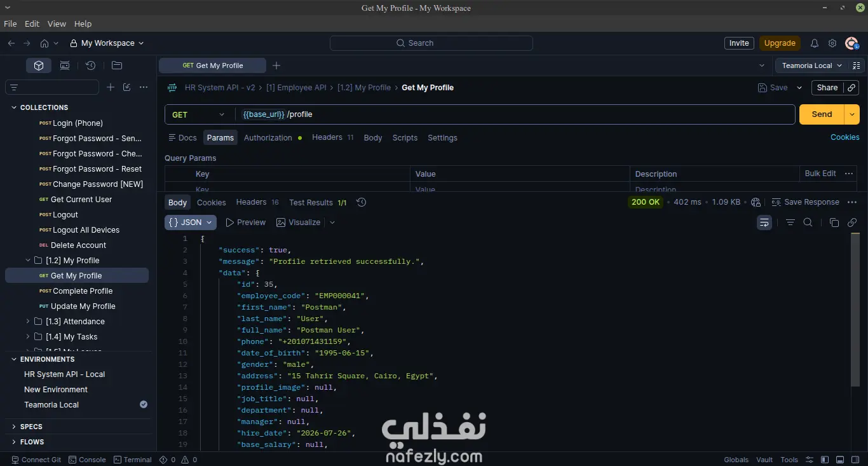The image size is (868, 466).
Task: Expand the [1.3] Attendance folder
Action: pyautogui.click(x=28, y=322)
